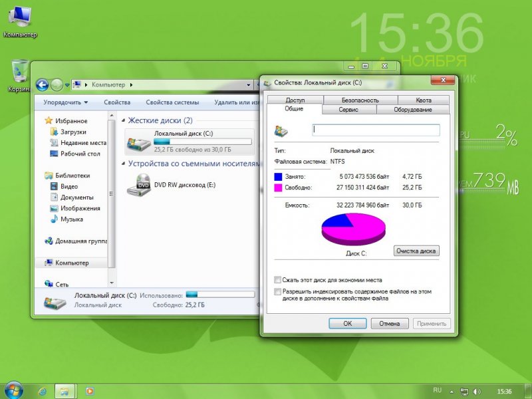The height and width of the screenshot is (399, 532).
Task: Open volume icon in system tray
Action: click(x=477, y=392)
